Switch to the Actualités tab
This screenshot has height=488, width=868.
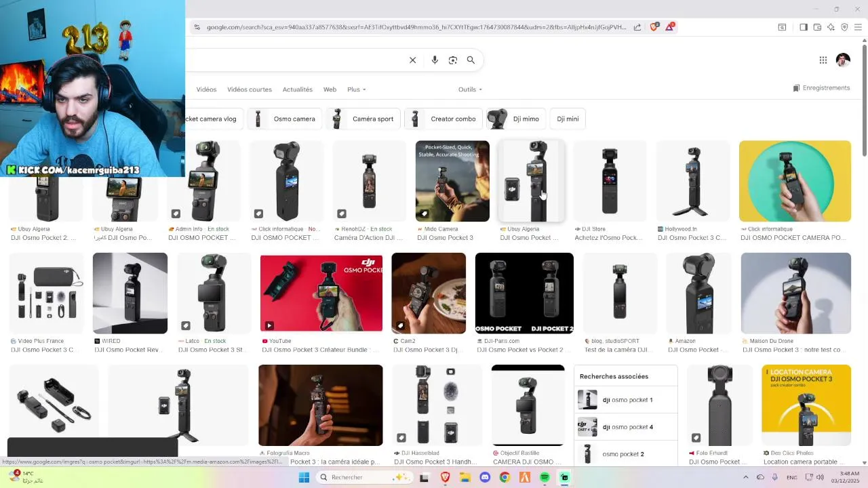(x=298, y=89)
